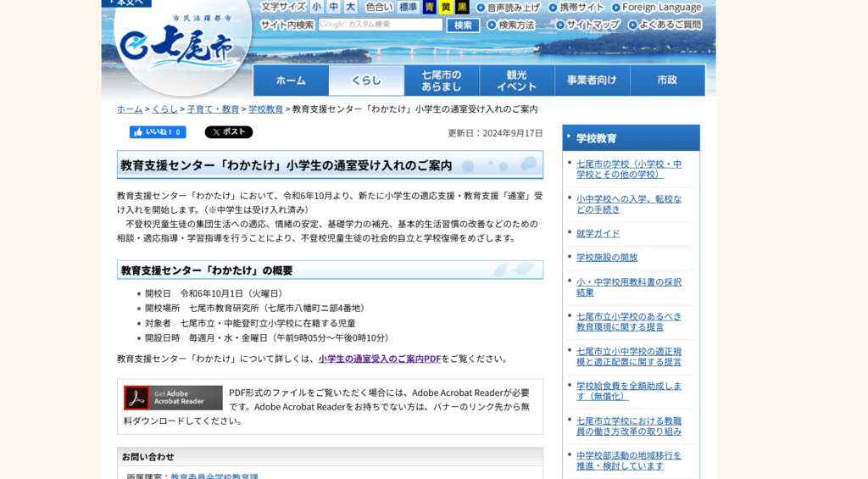Switch color scheme to 標準
This screenshot has height=479, width=868.
[409, 7]
